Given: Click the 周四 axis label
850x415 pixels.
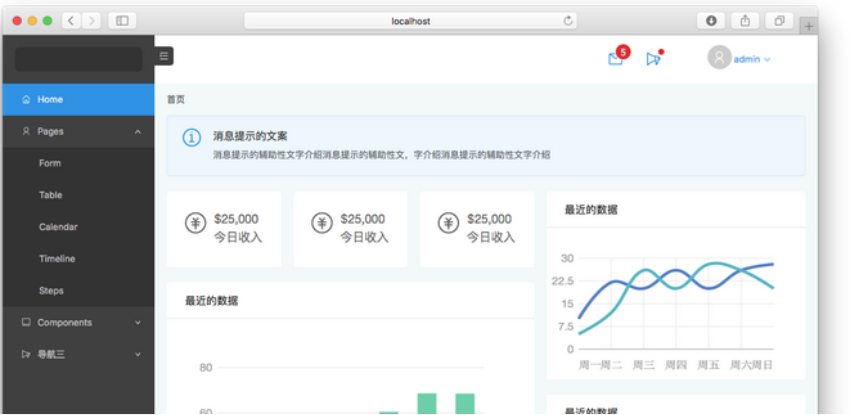Looking at the screenshot, I should (676, 365).
